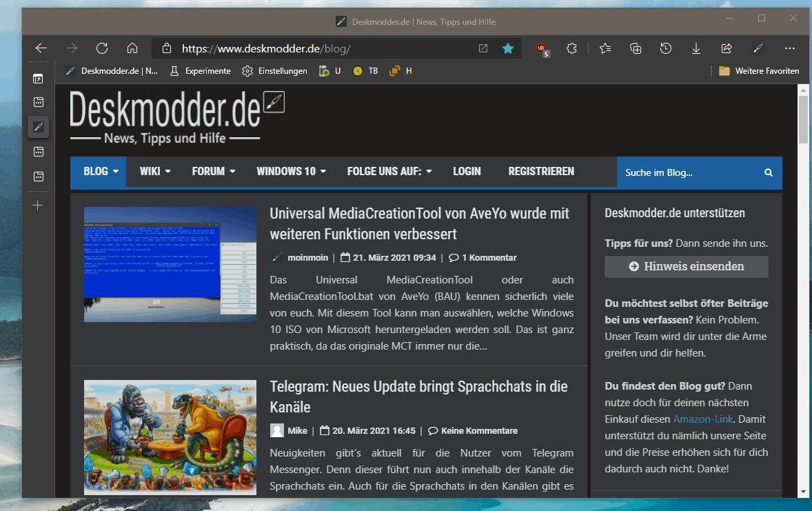Open author Mike profile
The image size is (812, 511).
tap(297, 431)
